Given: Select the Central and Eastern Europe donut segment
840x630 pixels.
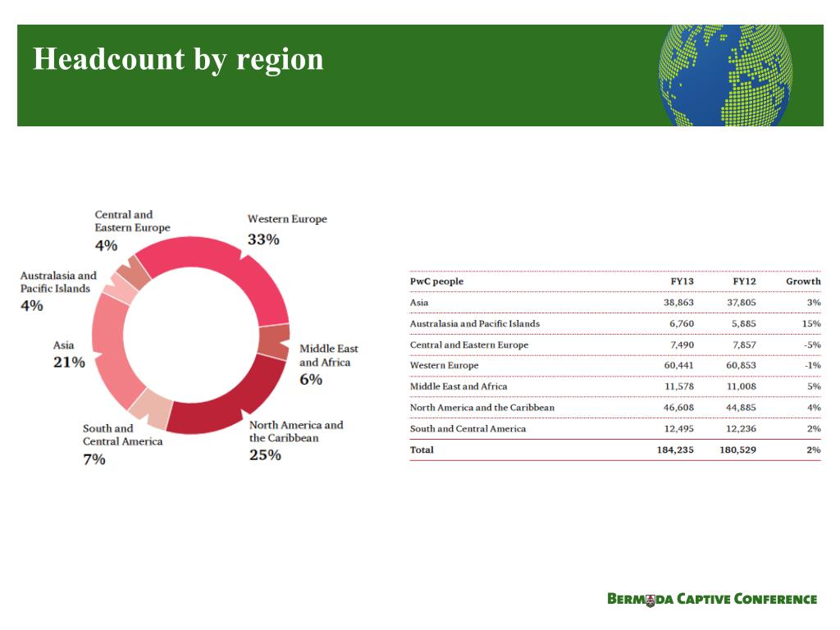Looking at the screenshot, I should pos(133,273).
